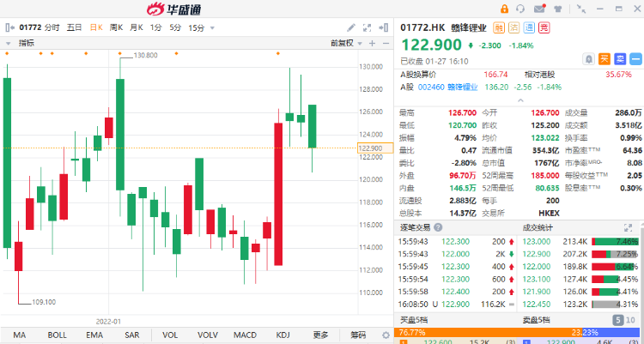Zoom out chart with minus icon
The height and width of the screenshot is (344, 644).
386,43
